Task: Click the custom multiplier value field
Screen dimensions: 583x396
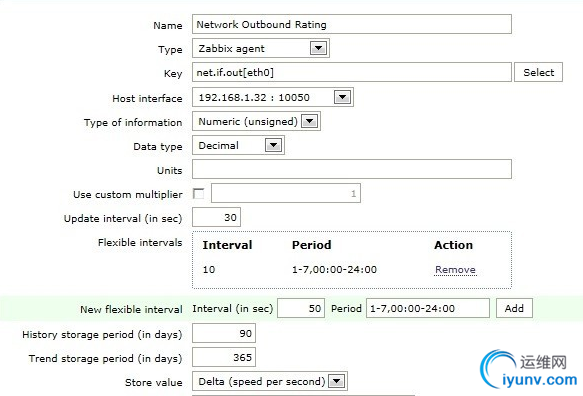Action: (x=286, y=193)
